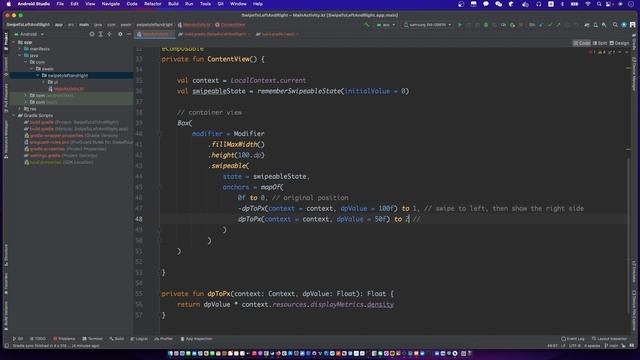Open the app run configuration dropdown
The image size is (640, 360).
tap(386, 25)
